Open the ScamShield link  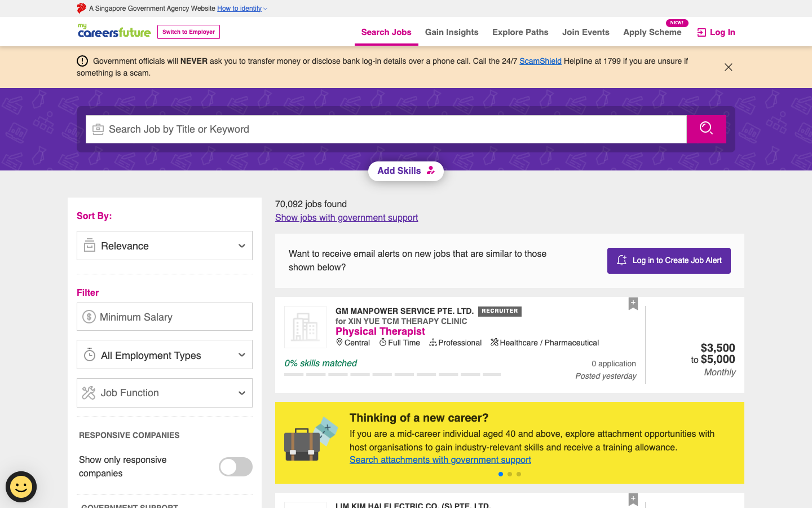tap(540, 61)
